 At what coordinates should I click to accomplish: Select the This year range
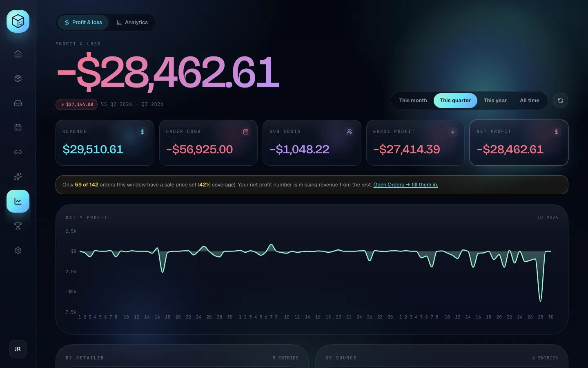point(495,101)
